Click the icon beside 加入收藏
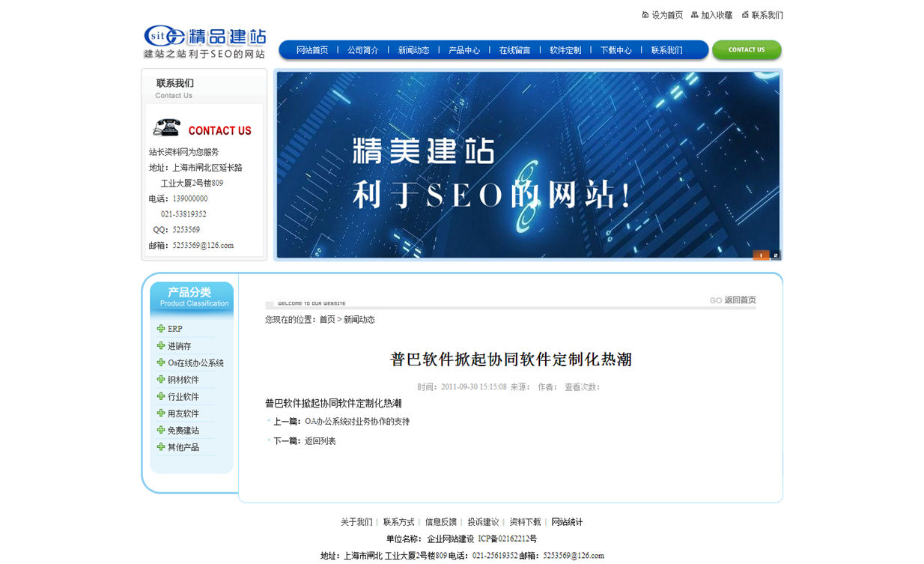 (695, 15)
